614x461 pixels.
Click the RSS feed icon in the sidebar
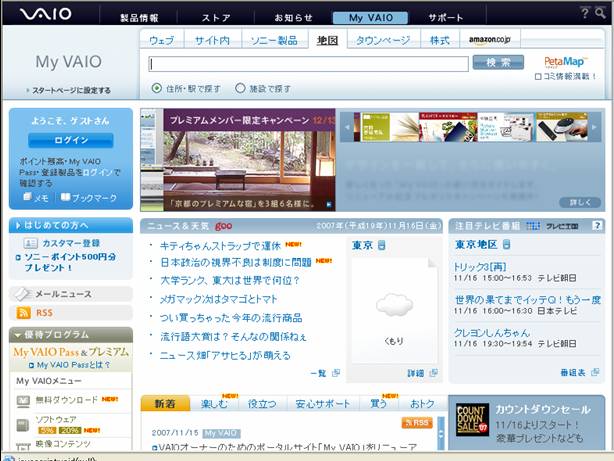[23, 313]
